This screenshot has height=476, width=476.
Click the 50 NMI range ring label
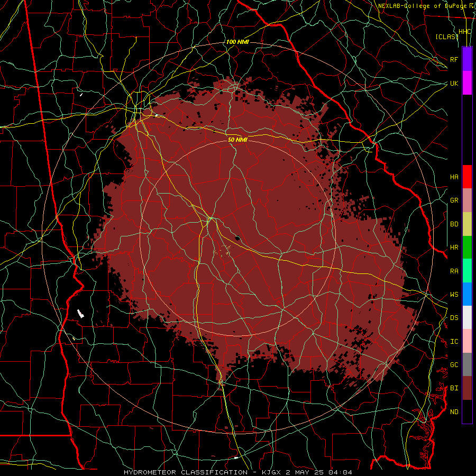point(237,140)
